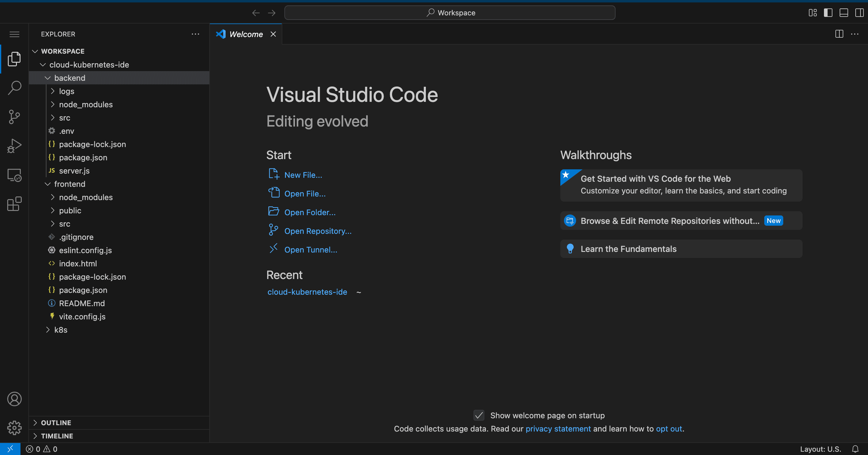Expand the k8s folder
Screen dimensions: 868x455
[x=48, y=330]
